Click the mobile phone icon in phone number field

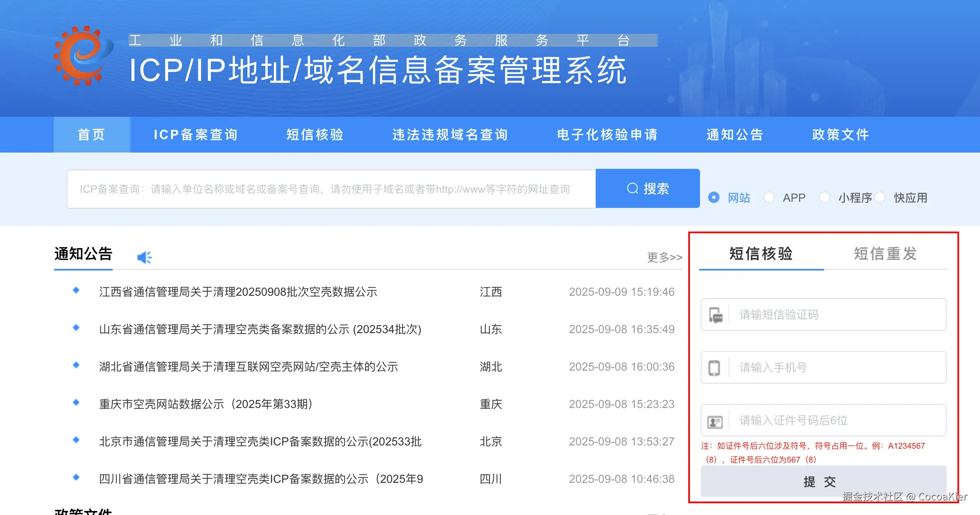click(x=715, y=367)
